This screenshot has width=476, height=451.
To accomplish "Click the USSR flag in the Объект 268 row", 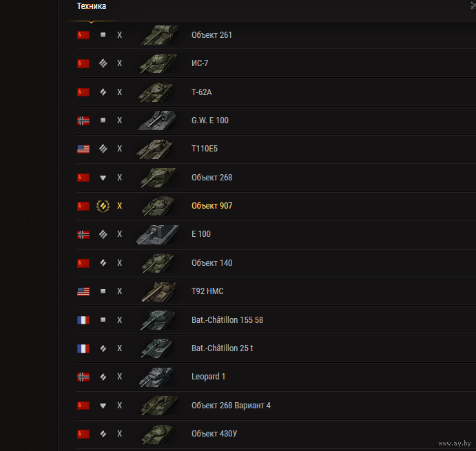I will (83, 178).
